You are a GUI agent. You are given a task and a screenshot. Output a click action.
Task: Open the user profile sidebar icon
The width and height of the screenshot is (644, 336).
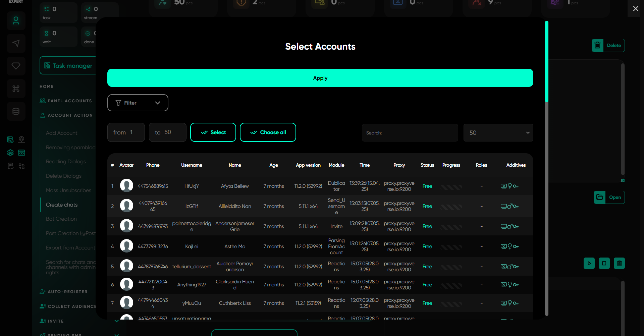[16, 21]
